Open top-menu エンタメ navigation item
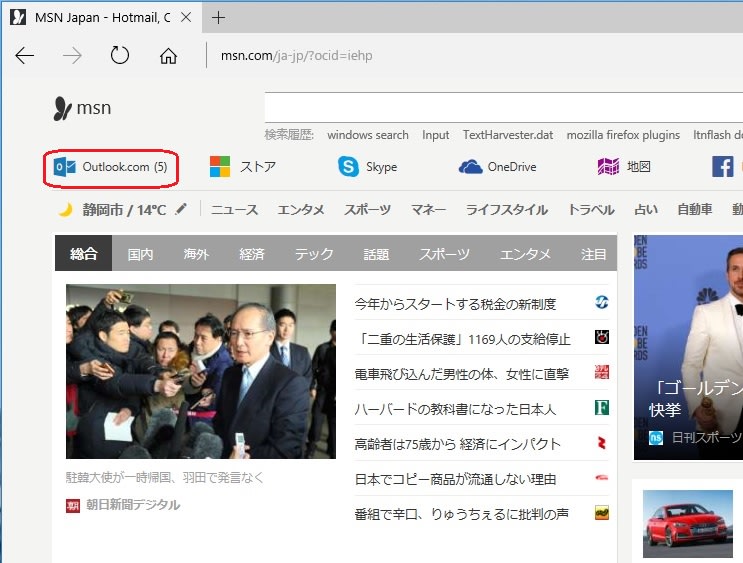This screenshot has width=743, height=563. click(300, 209)
